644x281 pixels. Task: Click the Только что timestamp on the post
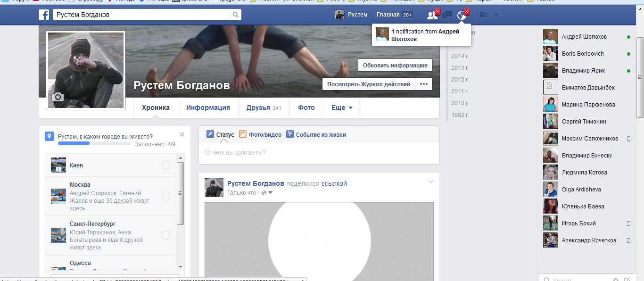pos(241,193)
